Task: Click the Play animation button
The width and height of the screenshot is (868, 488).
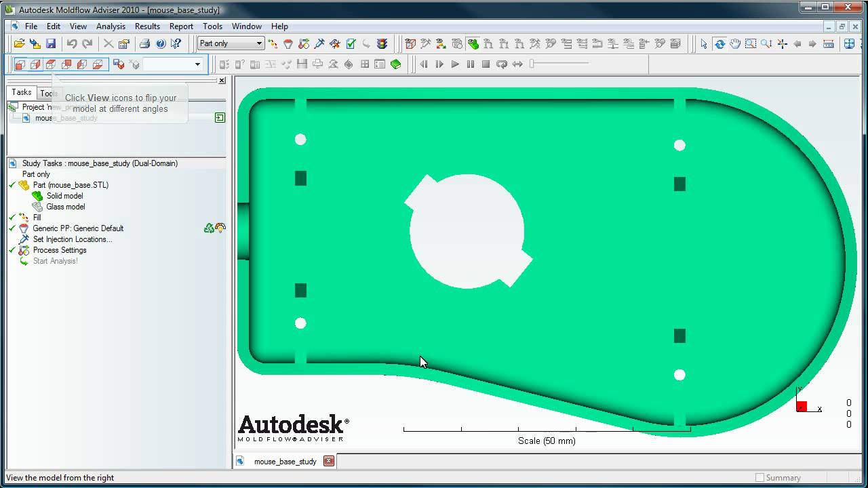Action: 455,64
